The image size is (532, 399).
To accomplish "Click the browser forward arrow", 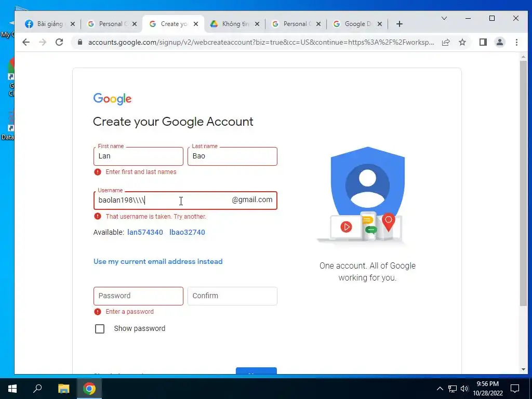I will coord(43,42).
